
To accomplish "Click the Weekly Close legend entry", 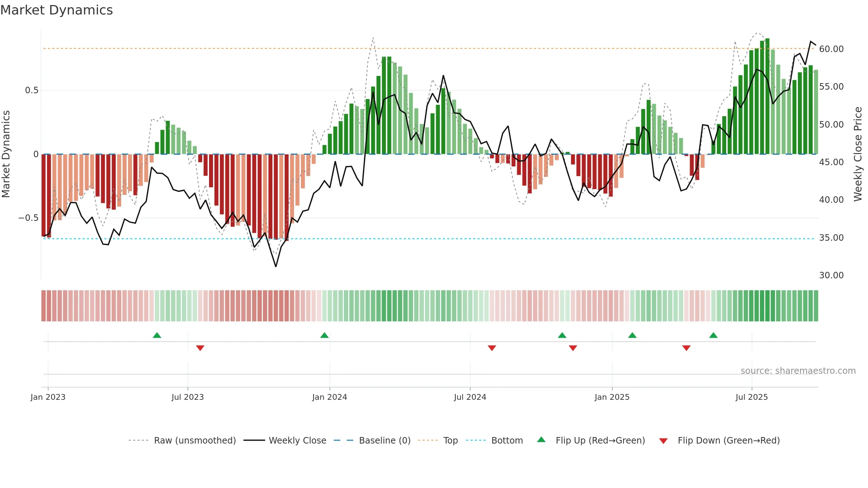I will pos(285,440).
